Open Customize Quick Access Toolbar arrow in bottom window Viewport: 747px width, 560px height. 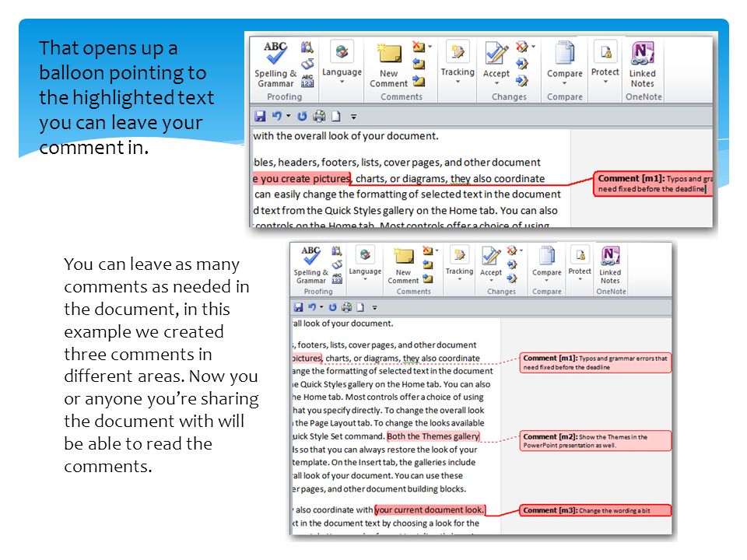click(375, 308)
